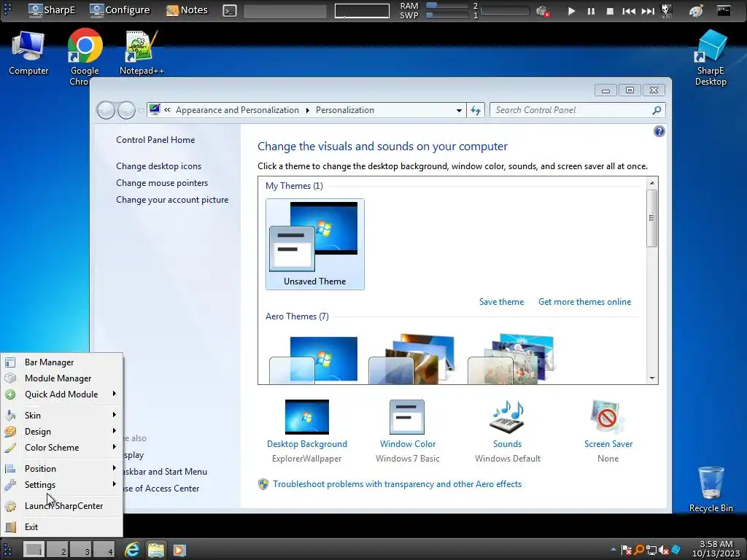Click Troubleshoot problems with transparency link
The width and height of the screenshot is (747, 560).
click(x=397, y=484)
